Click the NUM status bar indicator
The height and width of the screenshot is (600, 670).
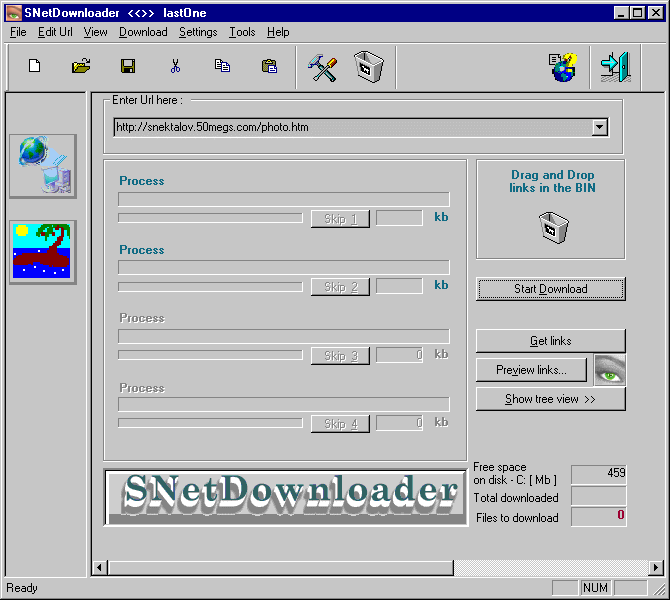pyautogui.click(x=595, y=588)
